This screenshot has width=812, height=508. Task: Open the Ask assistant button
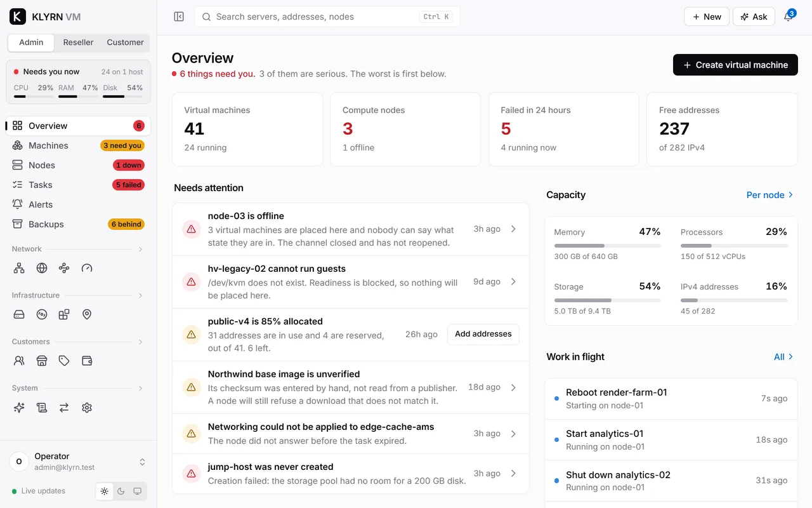tap(754, 17)
